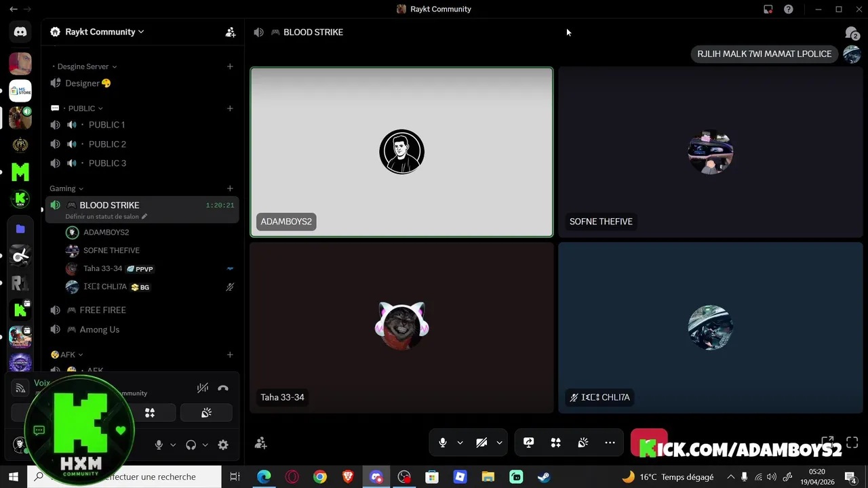The image size is (868, 488).
Task: Enter full screen call view
Action: click(x=852, y=443)
